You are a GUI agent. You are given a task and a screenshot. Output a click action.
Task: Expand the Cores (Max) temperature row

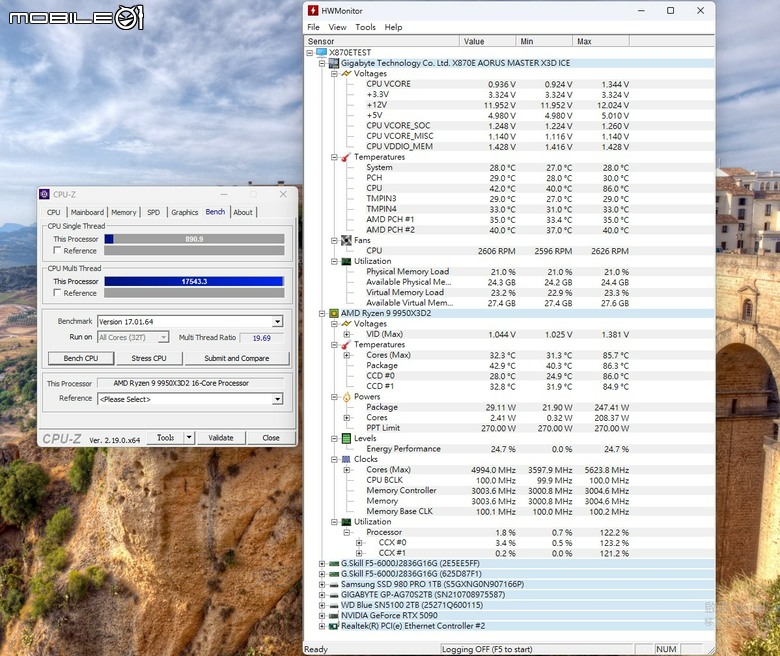[x=347, y=355]
